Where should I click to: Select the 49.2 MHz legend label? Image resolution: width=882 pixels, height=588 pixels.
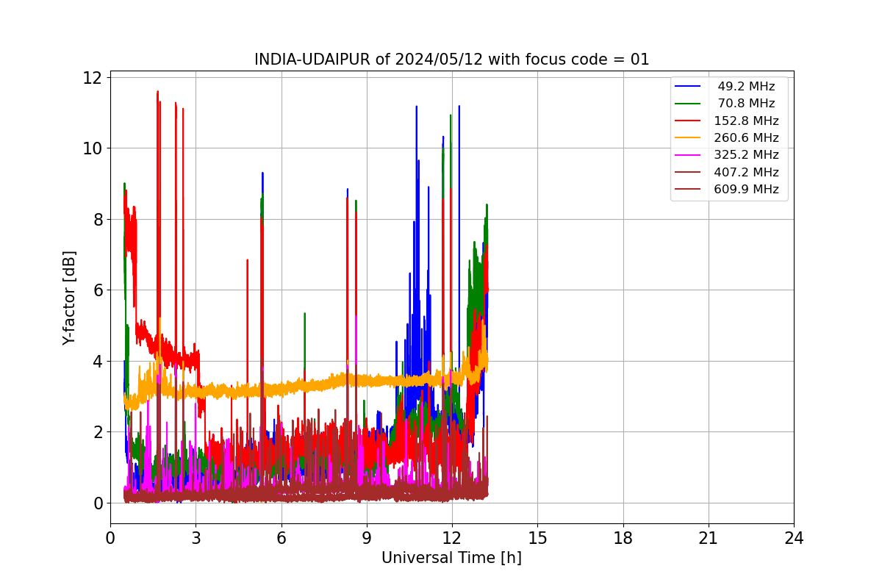746,87
